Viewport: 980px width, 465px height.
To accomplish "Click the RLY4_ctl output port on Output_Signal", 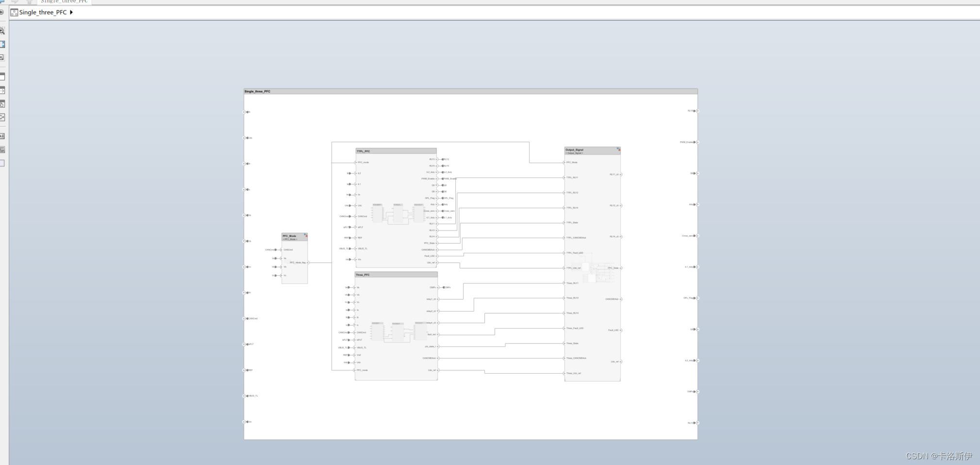I will [x=620, y=237].
